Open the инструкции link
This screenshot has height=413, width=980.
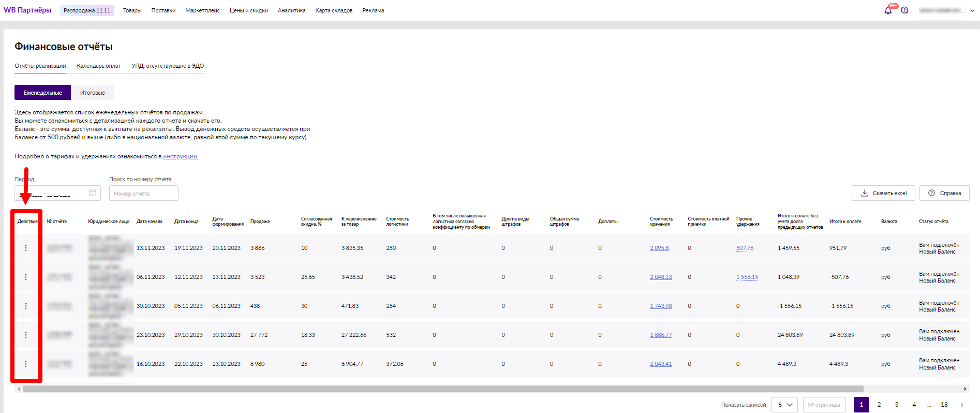[181, 156]
